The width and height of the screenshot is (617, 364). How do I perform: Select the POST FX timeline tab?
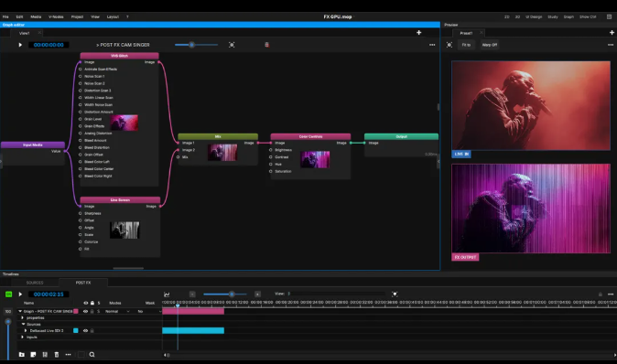tap(83, 283)
